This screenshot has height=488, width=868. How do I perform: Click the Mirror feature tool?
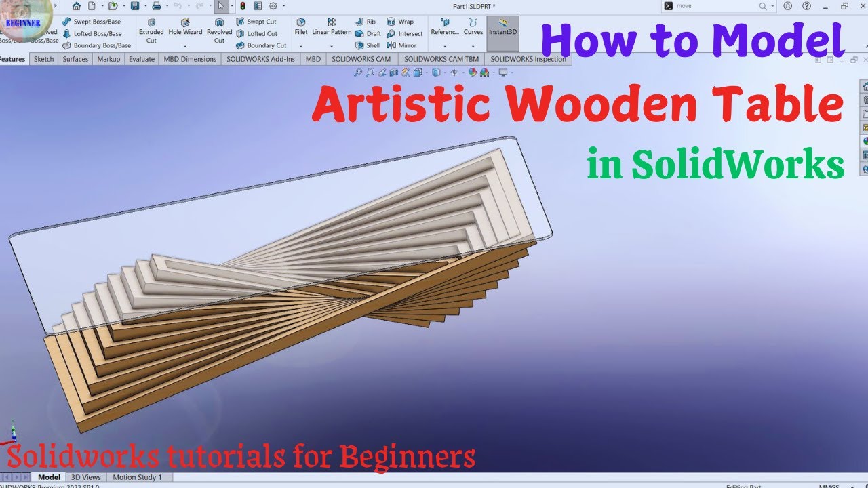pos(401,45)
